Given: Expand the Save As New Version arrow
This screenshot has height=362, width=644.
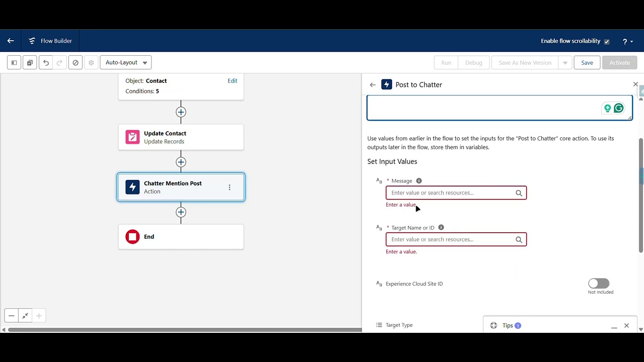Looking at the screenshot, I should click(x=565, y=63).
